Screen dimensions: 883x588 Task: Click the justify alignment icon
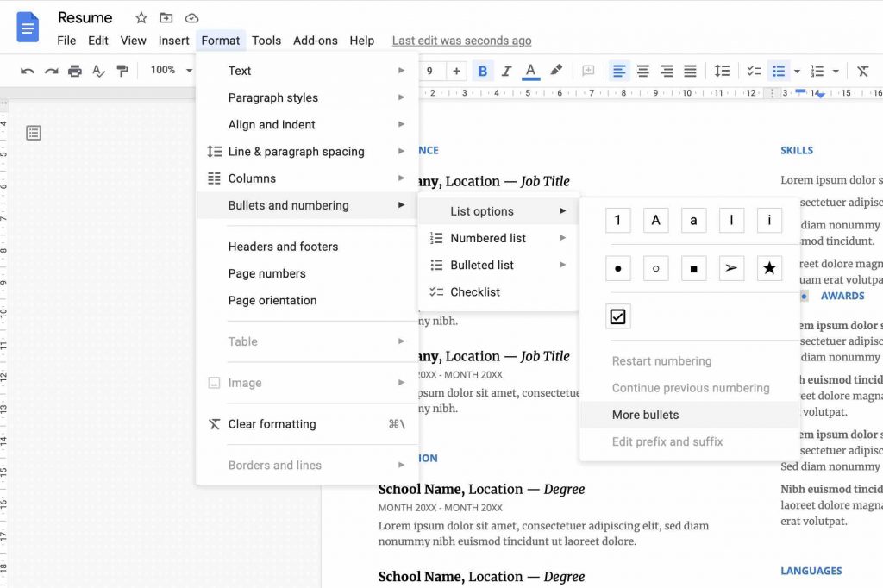tap(690, 71)
